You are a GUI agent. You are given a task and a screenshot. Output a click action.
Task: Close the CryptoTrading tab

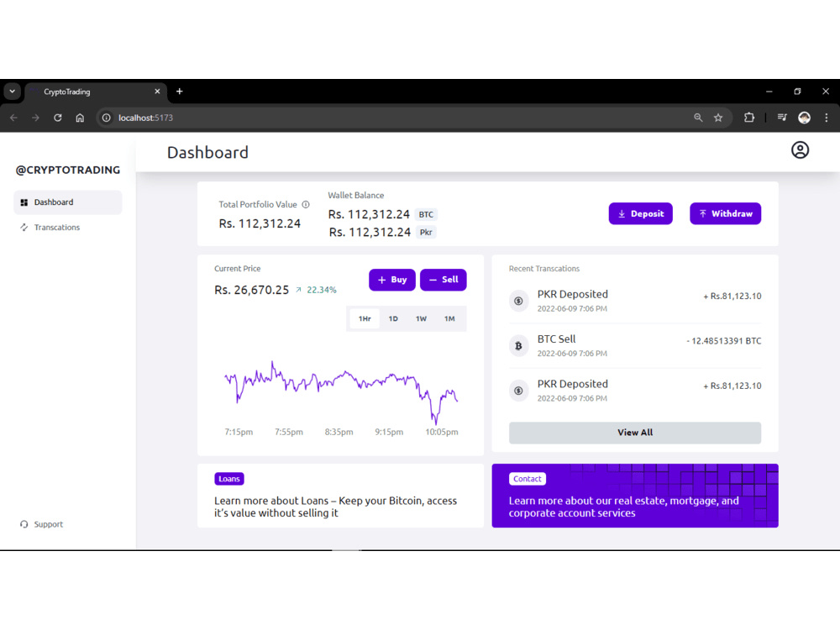pyautogui.click(x=158, y=92)
